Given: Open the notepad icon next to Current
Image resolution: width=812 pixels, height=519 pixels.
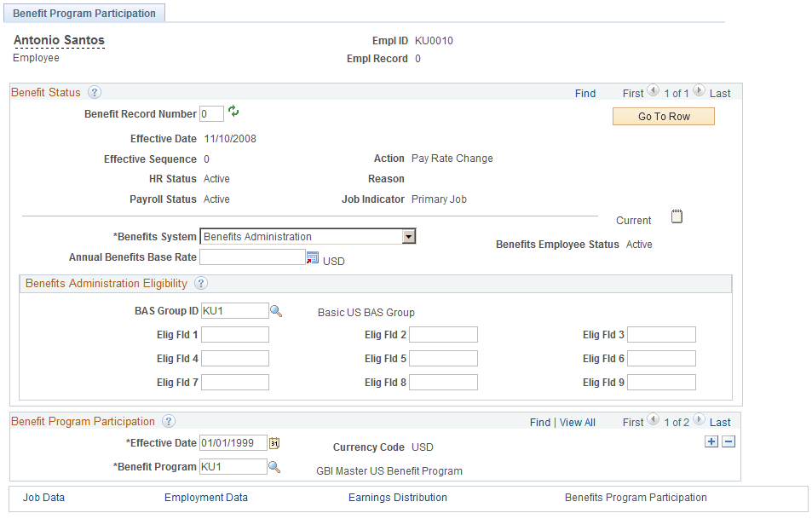Looking at the screenshot, I should [677, 216].
